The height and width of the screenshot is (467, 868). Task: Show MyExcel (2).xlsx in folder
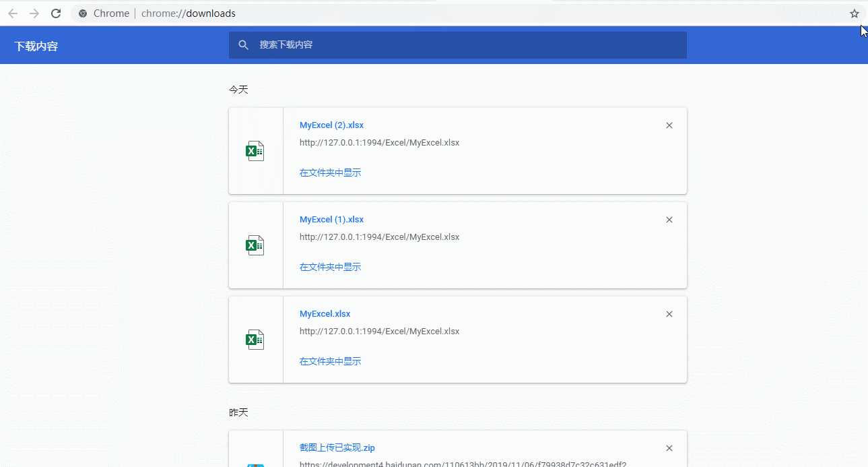[x=330, y=173]
